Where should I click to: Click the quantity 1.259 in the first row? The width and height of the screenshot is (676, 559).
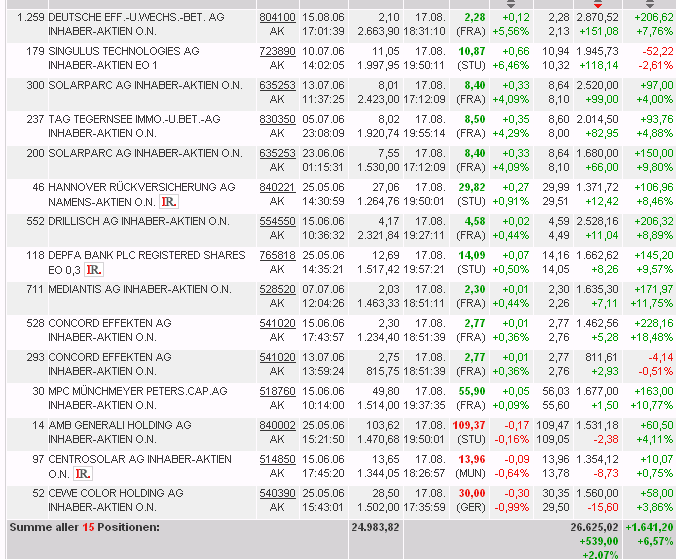(31, 18)
